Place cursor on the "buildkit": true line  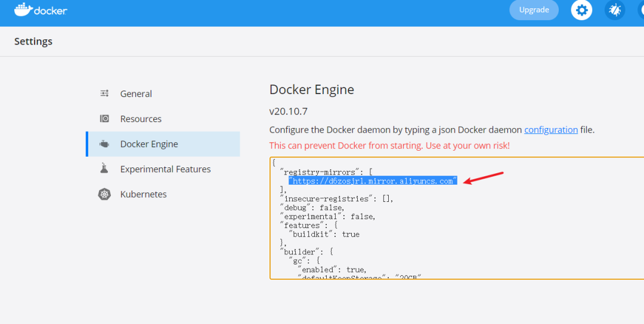point(324,234)
